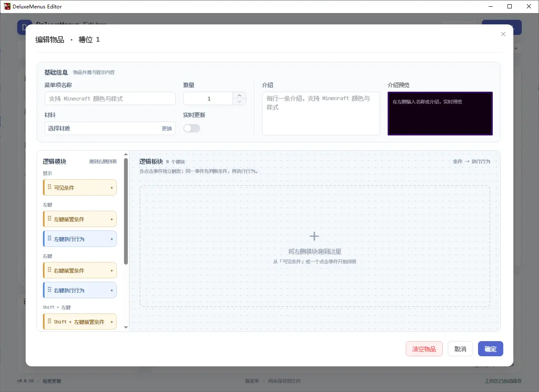Click the plus icon on 左键前置条件

(112, 219)
